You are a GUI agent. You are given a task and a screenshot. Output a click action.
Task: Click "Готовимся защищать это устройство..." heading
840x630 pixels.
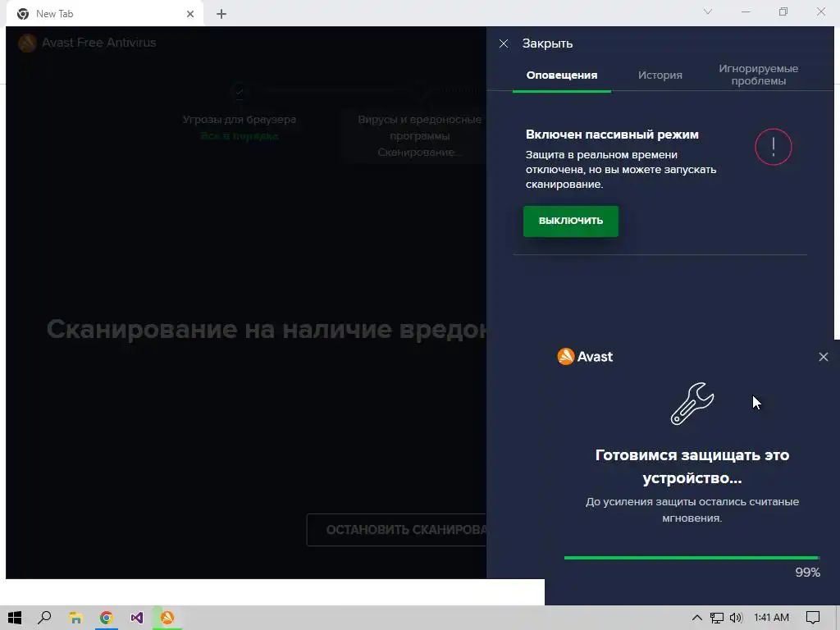692,466
